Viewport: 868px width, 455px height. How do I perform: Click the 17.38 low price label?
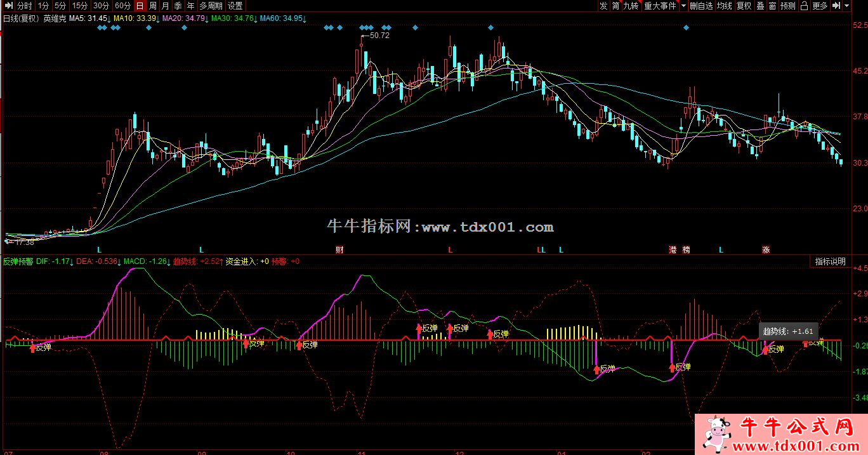[x=24, y=242]
